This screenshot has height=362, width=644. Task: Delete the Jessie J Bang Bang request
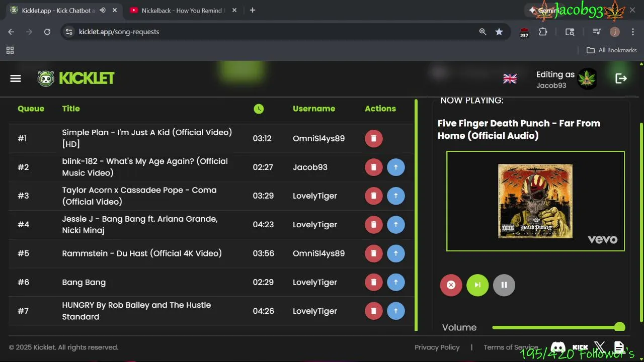pos(373,224)
